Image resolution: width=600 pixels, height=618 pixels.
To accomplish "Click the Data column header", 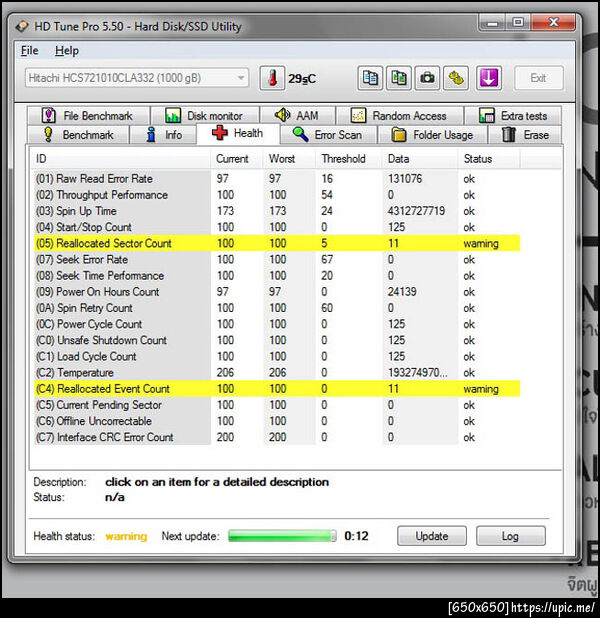I will pyautogui.click(x=420, y=159).
